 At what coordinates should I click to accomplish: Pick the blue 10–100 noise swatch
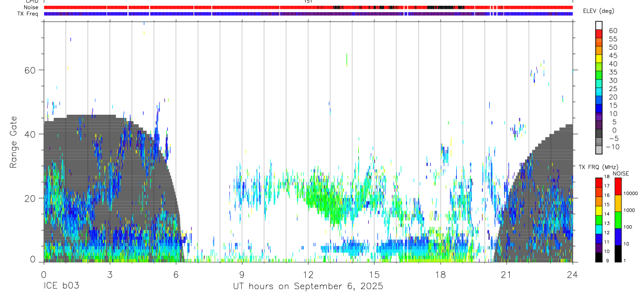[618, 237]
